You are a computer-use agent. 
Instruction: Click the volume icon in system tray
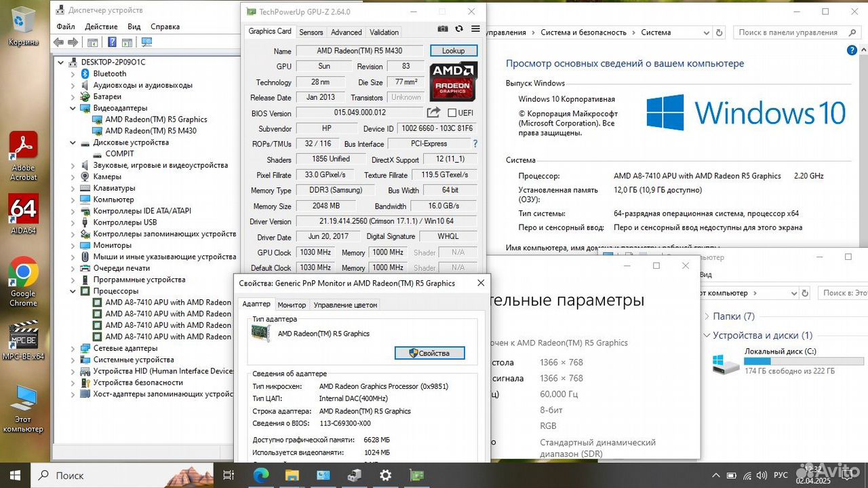coord(761,475)
